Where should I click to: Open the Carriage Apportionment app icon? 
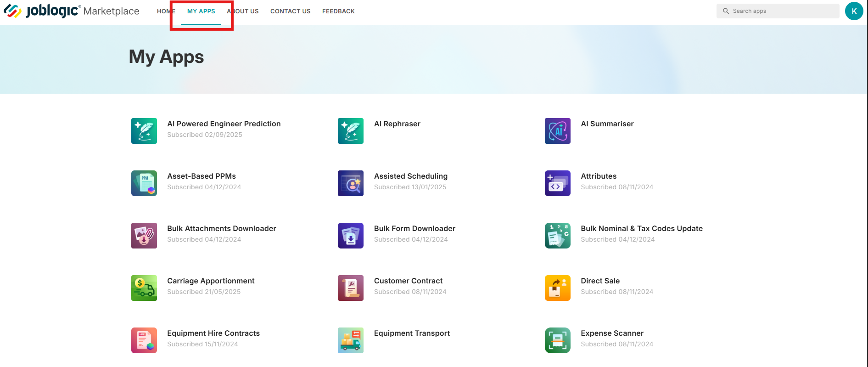click(144, 288)
